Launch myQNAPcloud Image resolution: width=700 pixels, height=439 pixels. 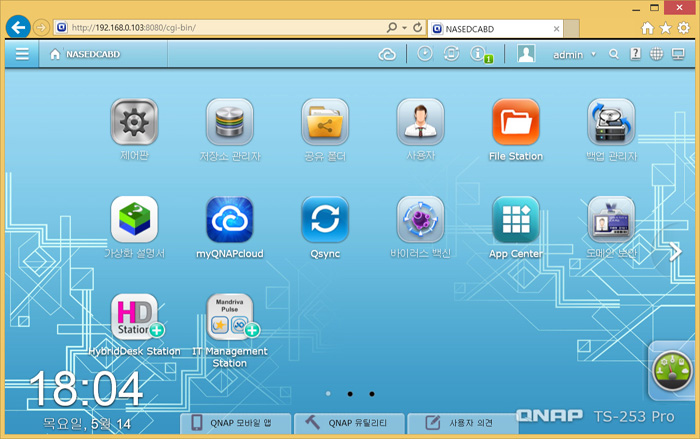coord(229,219)
